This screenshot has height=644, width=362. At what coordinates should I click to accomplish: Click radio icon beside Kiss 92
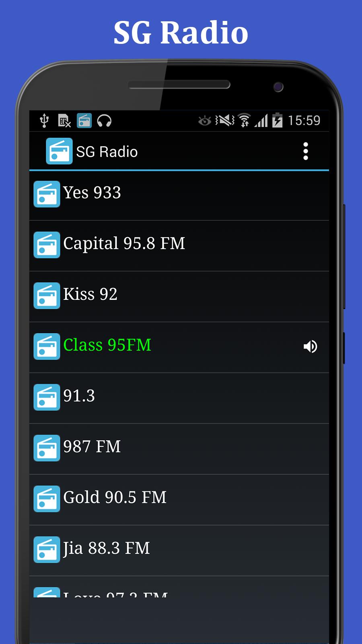tap(47, 296)
